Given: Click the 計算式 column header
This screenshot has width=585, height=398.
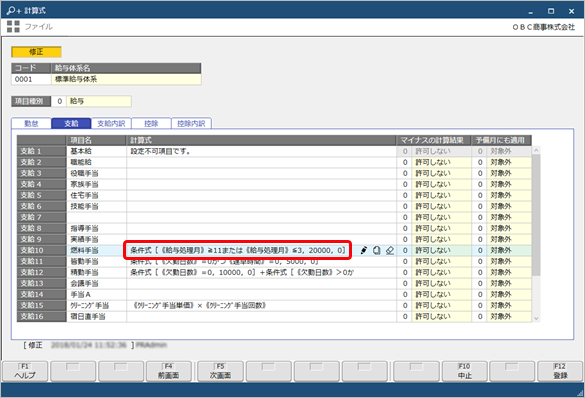Looking at the screenshot, I should pos(261,140).
